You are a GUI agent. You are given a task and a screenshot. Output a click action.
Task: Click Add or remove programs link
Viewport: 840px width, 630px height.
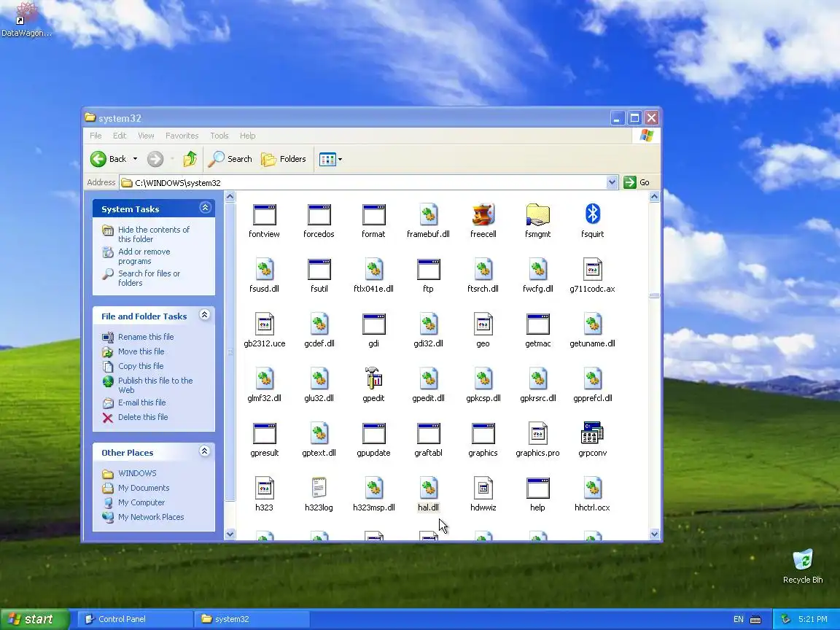[x=144, y=256]
